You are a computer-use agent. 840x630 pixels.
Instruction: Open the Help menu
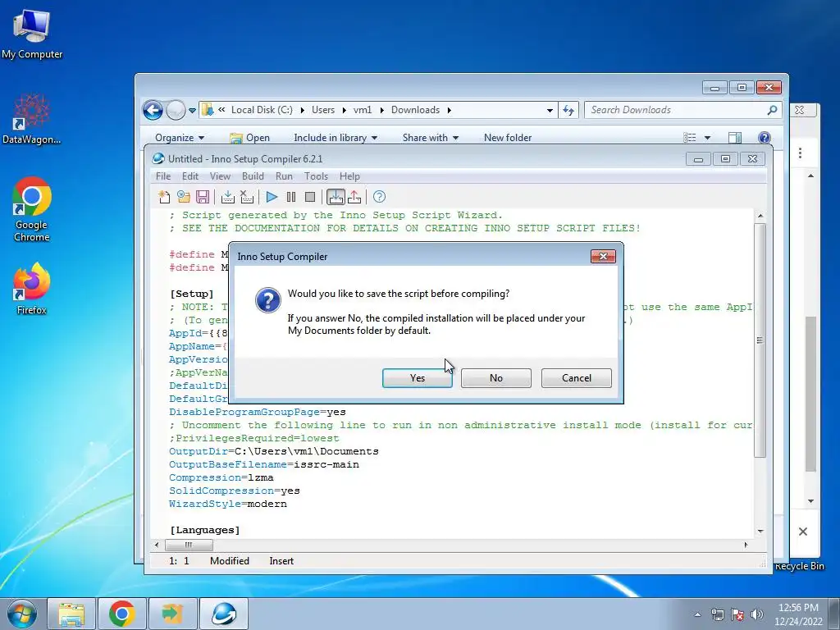(x=349, y=176)
